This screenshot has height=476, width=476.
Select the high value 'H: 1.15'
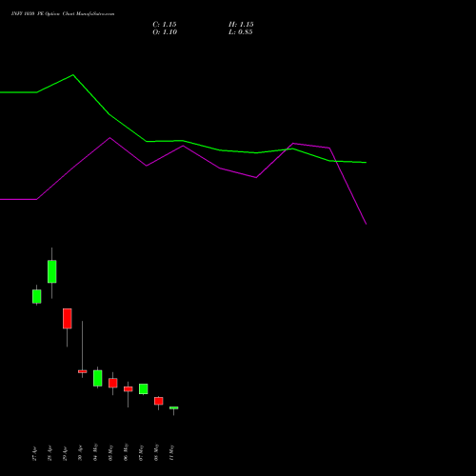[x=241, y=25]
